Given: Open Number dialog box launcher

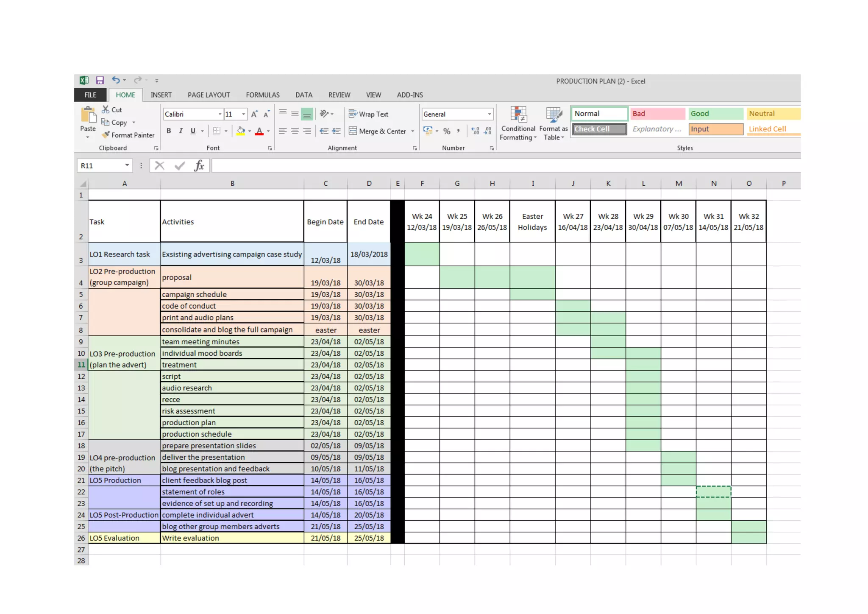Looking at the screenshot, I should tap(492, 148).
